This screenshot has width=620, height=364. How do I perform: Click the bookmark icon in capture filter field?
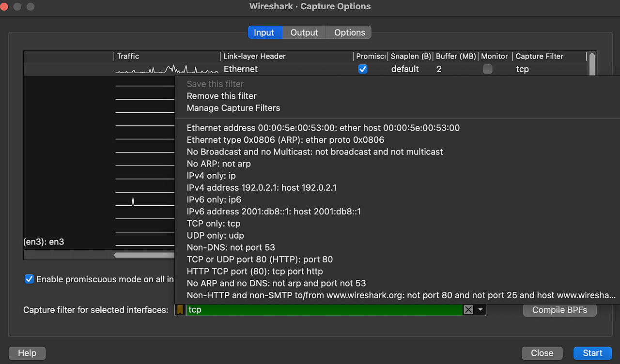click(x=180, y=310)
